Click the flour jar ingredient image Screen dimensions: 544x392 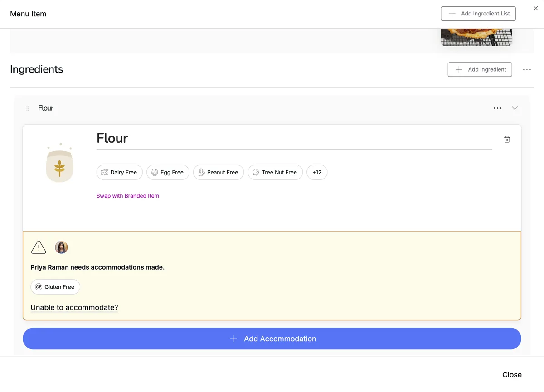(x=60, y=163)
